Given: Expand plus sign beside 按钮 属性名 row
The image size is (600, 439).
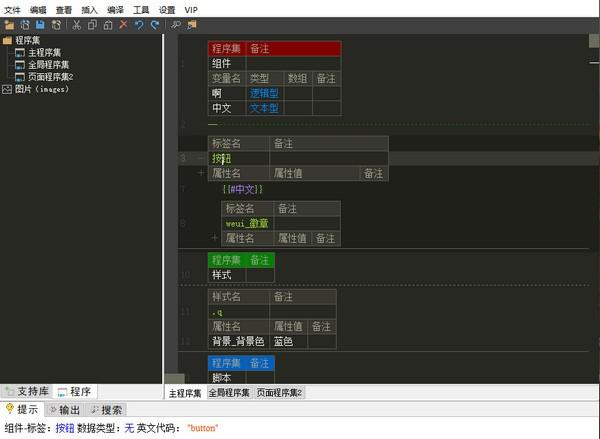Looking at the screenshot, I should pyautogui.click(x=201, y=173).
